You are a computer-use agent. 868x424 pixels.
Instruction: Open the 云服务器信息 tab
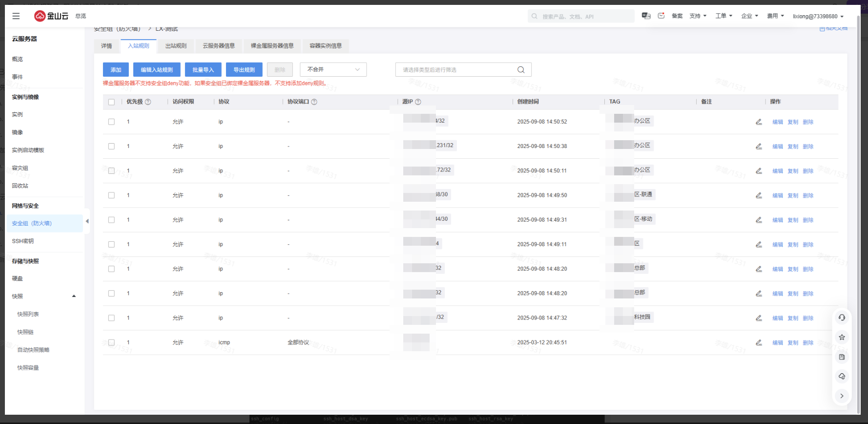click(x=219, y=46)
